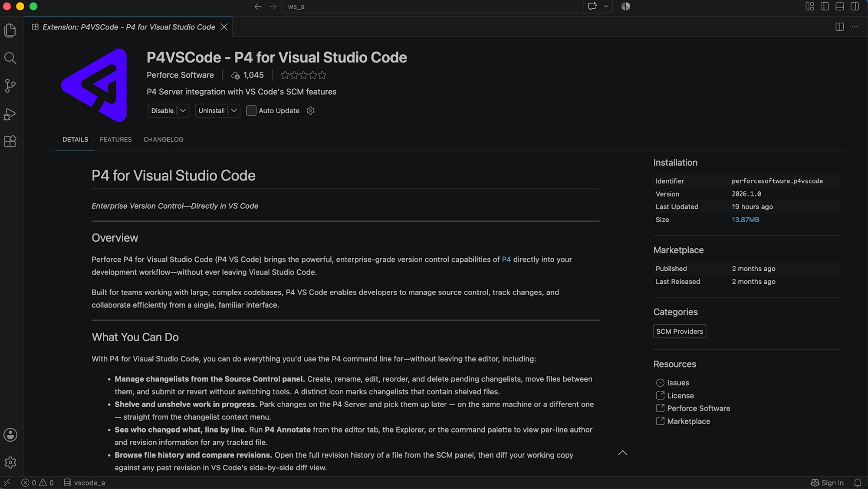Follow the P4 link in Overview
Screen dimensions: 868x489
click(506, 259)
